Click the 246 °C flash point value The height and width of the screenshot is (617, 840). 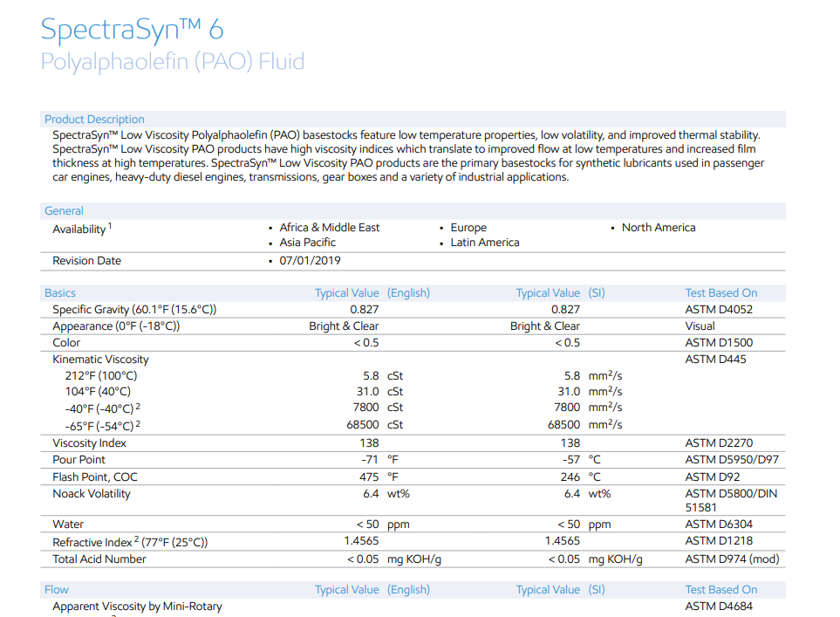[x=581, y=476]
